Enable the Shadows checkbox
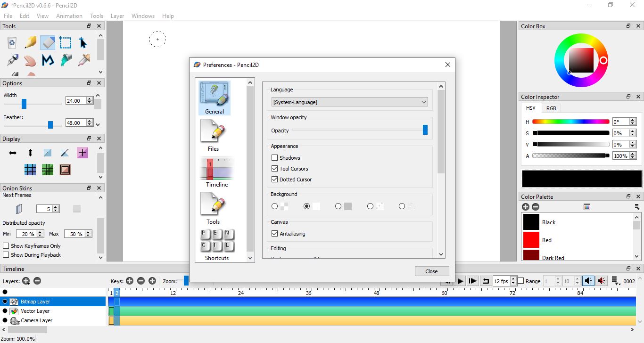 tap(274, 158)
